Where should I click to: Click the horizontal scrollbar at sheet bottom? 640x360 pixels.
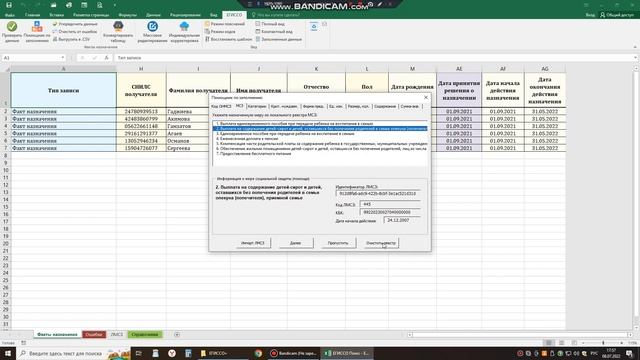(520, 335)
